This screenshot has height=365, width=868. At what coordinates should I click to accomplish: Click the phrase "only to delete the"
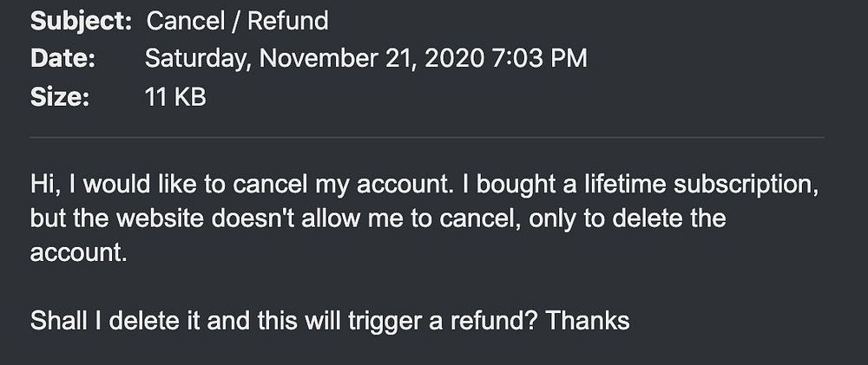pos(628,219)
